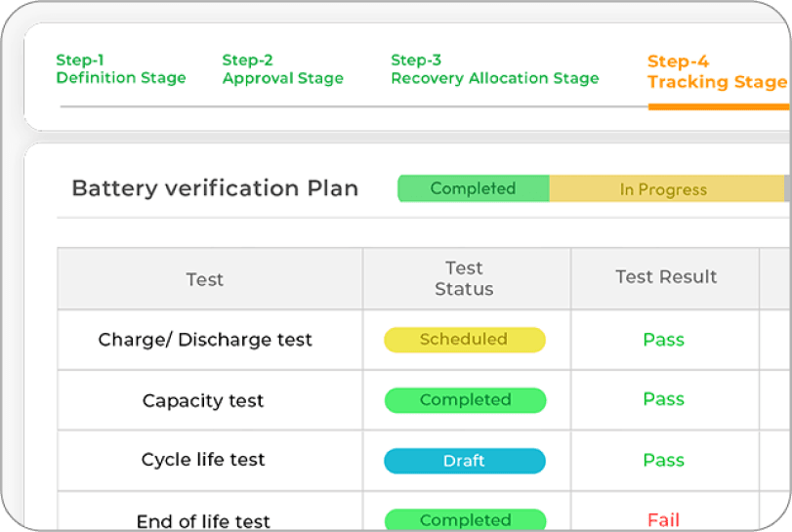Sort by the Test column header

(x=205, y=279)
